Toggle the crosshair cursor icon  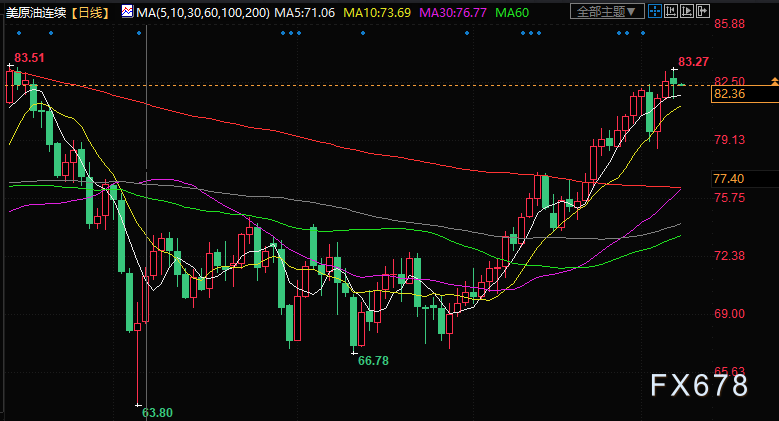[655, 11]
